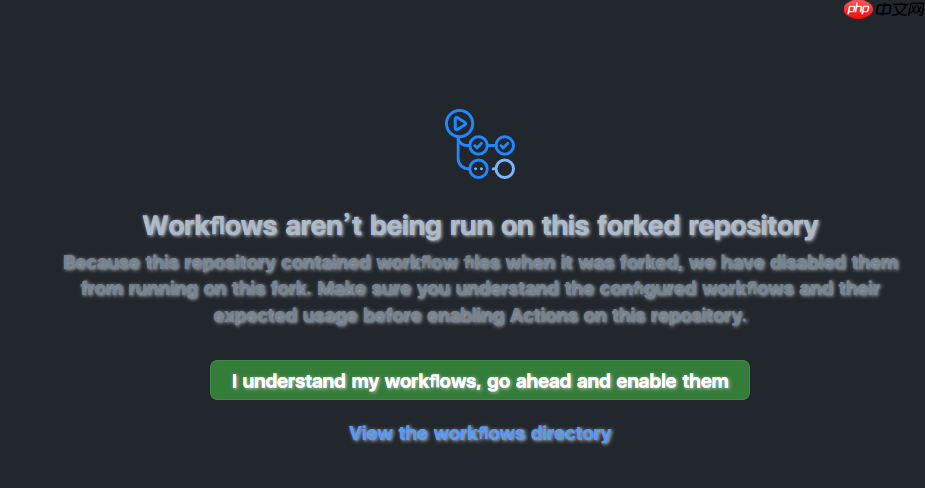Click the pending dots circle in workflow icon

coord(478,169)
